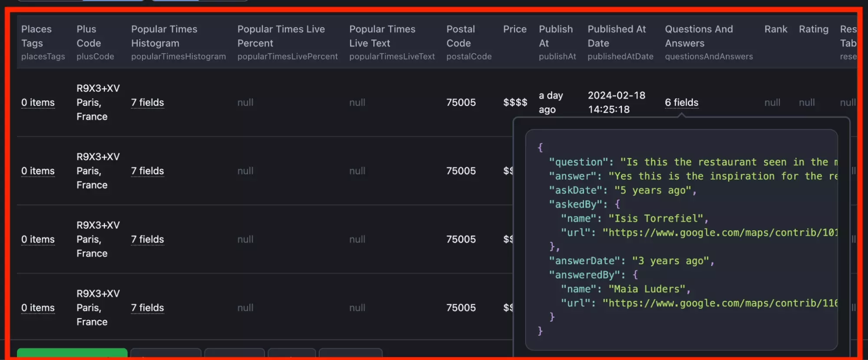Click the Rank column header

(x=776, y=29)
